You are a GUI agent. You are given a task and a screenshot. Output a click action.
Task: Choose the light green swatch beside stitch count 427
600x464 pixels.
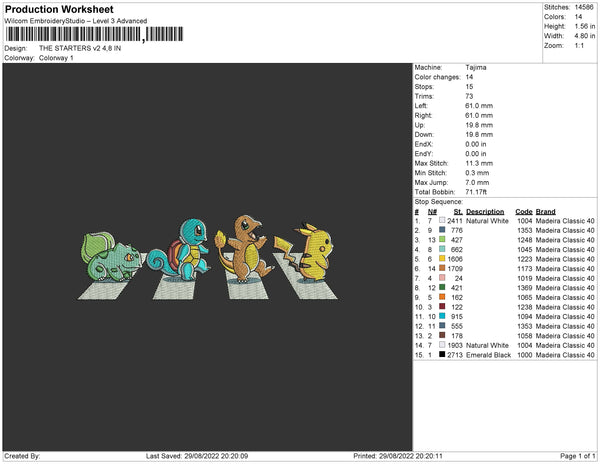(x=442, y=239)
